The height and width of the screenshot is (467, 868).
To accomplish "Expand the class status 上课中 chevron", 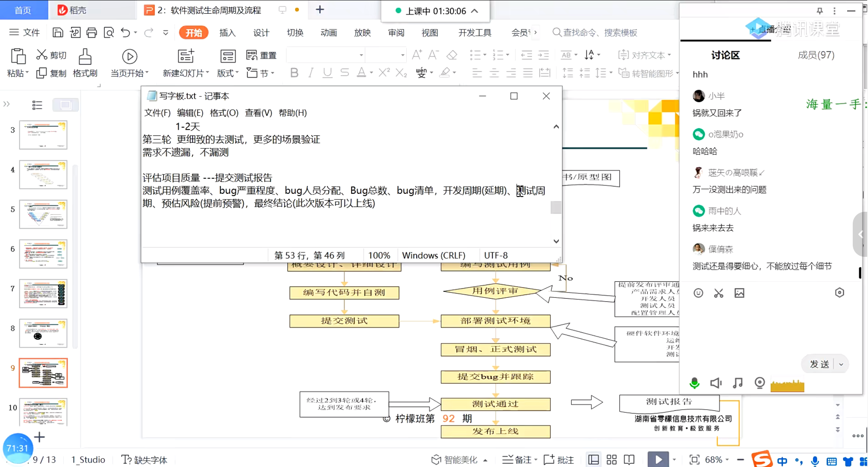I will [x=474, y=11].
